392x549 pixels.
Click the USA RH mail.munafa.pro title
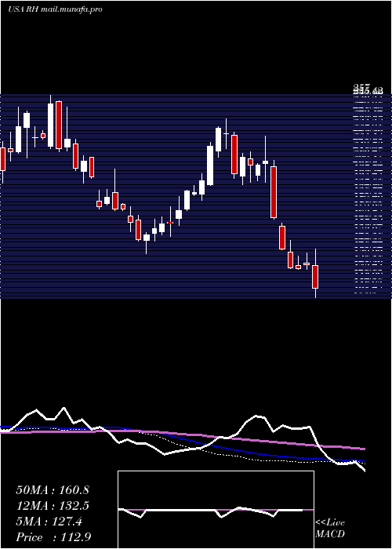point(55,9)
